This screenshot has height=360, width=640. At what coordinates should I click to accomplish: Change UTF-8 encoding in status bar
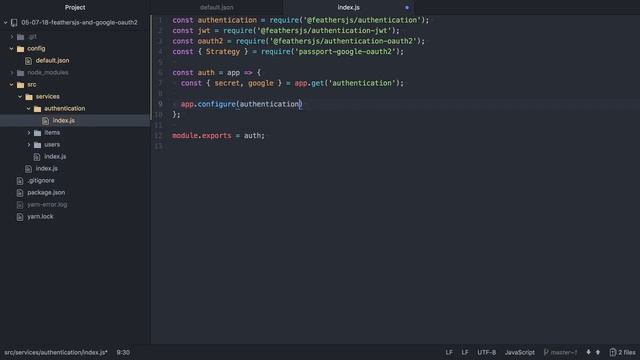(487, 352)
